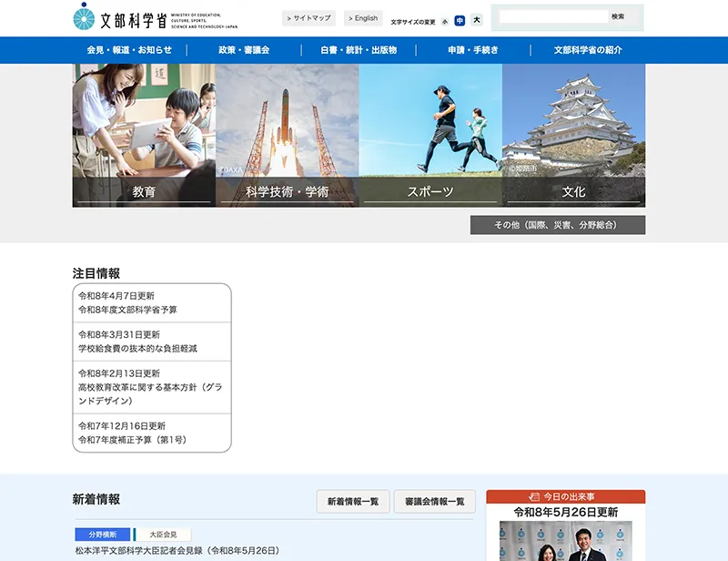The width and height of the screenshot is (728, 561).
Task: Open the 白書・統計・出版物 menu
Action: tap(359, 50)
